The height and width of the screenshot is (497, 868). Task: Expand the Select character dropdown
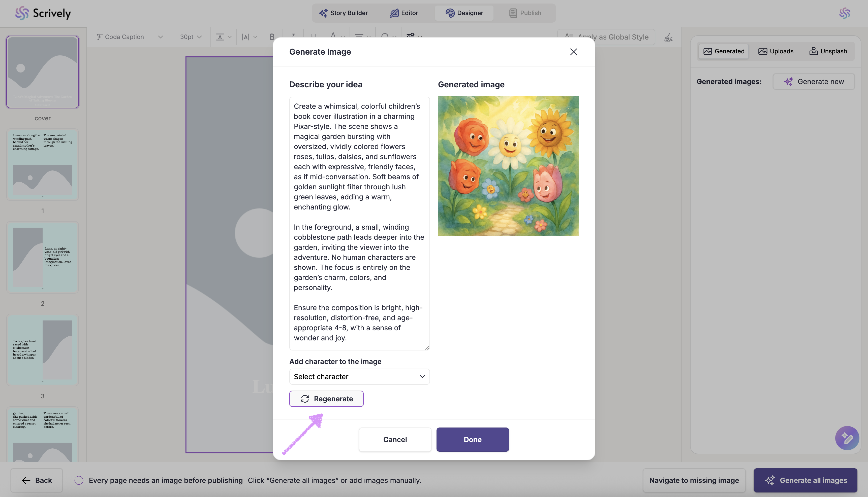coord(359,376)
